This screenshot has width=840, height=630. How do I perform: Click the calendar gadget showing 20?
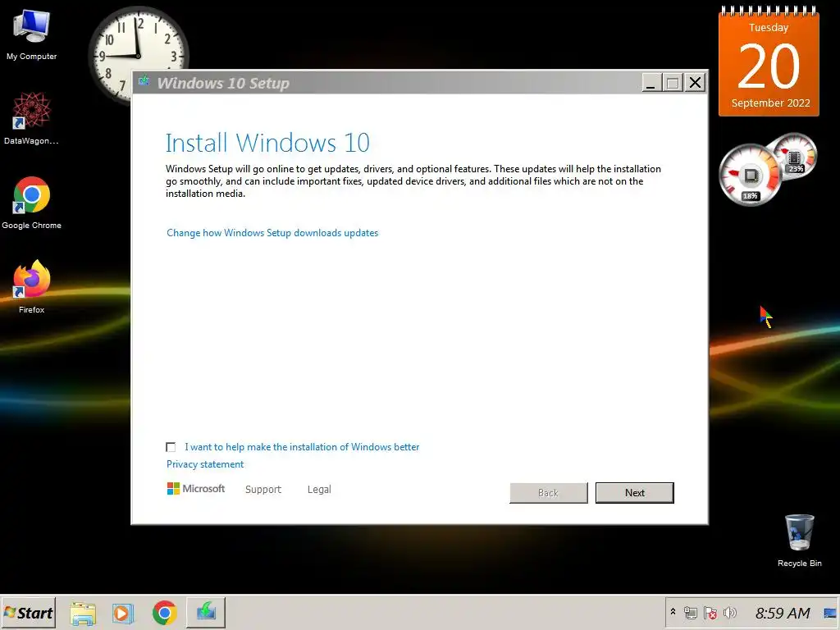(769, 61)
